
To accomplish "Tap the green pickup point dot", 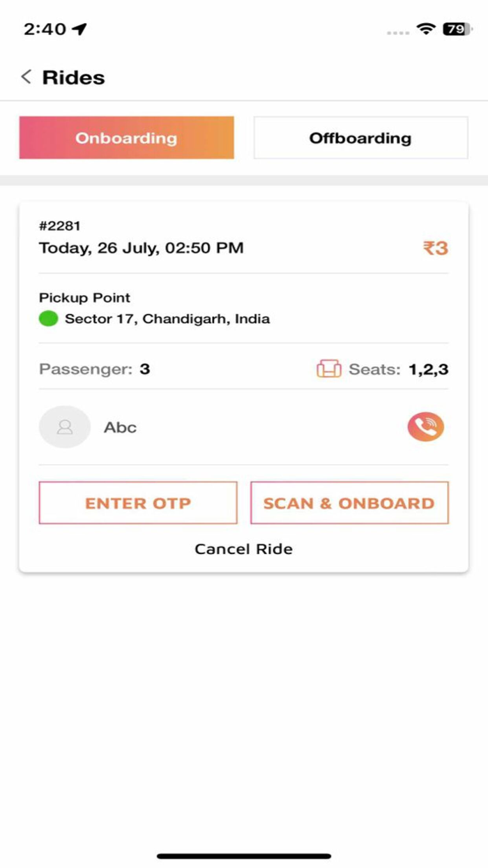I will (x=47, y=318).
